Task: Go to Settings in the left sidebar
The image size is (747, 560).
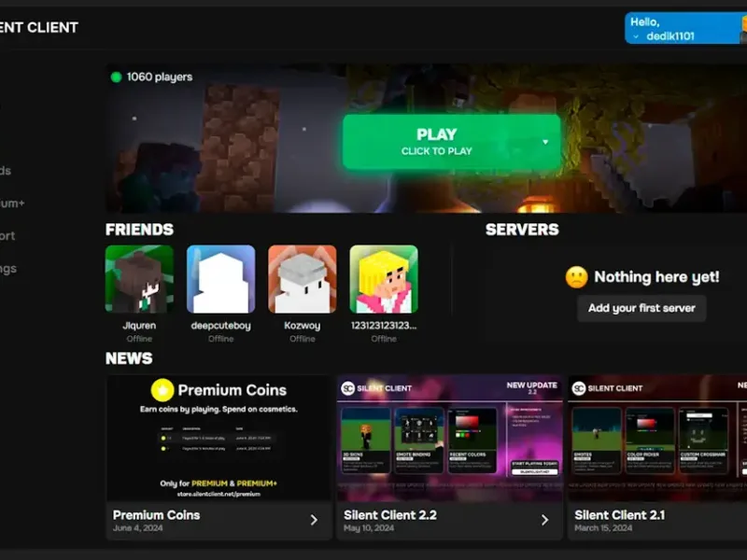Action: (7, 269)
